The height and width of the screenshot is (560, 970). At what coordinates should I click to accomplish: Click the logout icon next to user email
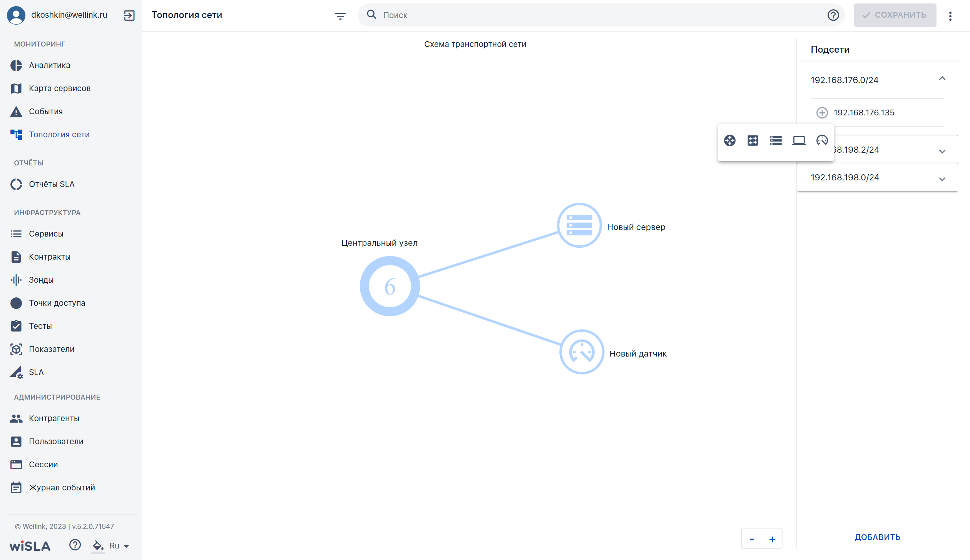click(x=129, y=15)
